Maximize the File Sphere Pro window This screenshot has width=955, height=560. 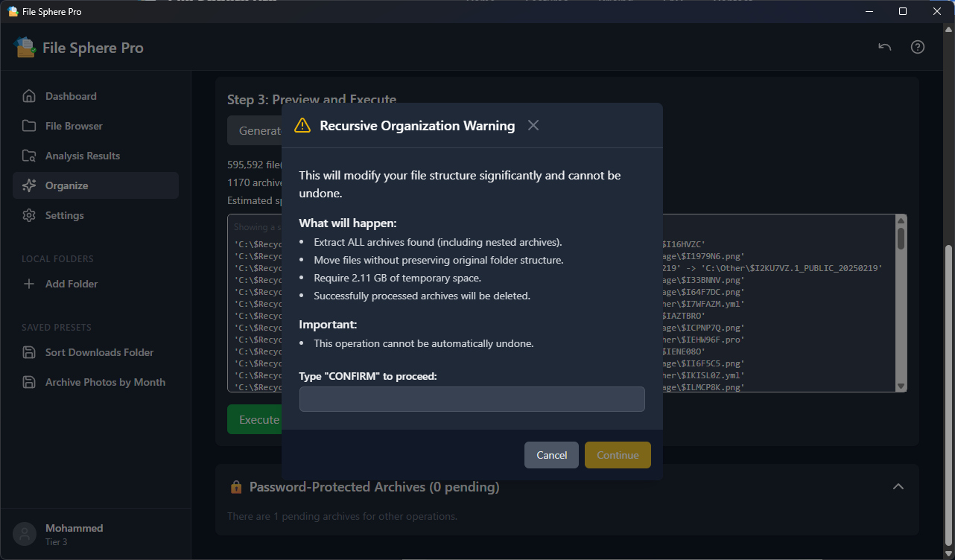coord(903,11)
